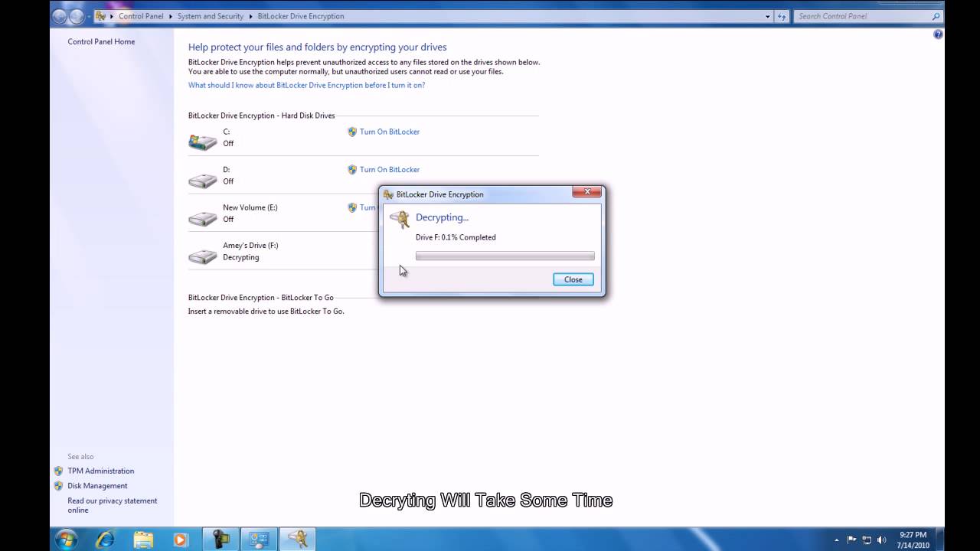Open Windows Media Player taskbar icon
The width and height of the screenshot is (980, 551).
click(181, 540)
